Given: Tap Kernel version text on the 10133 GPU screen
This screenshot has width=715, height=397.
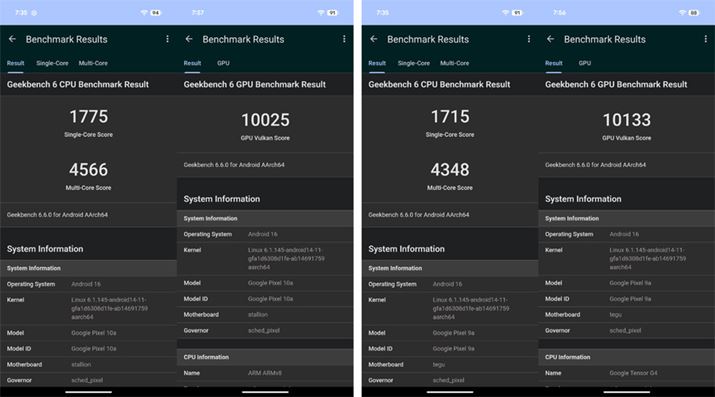Looking at the screenshot, I should pos(648,258).
